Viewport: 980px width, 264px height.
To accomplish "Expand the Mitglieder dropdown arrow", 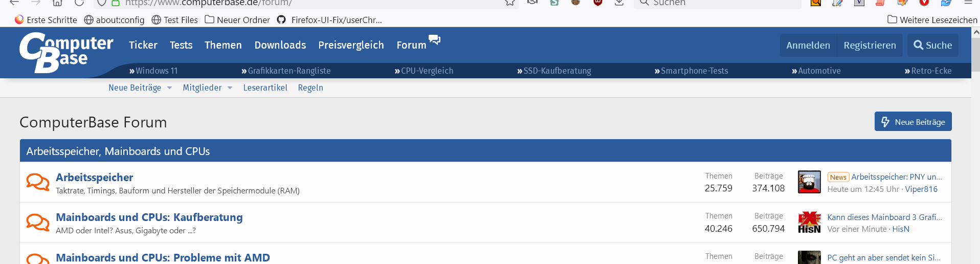I will click(x=230, y=88).
